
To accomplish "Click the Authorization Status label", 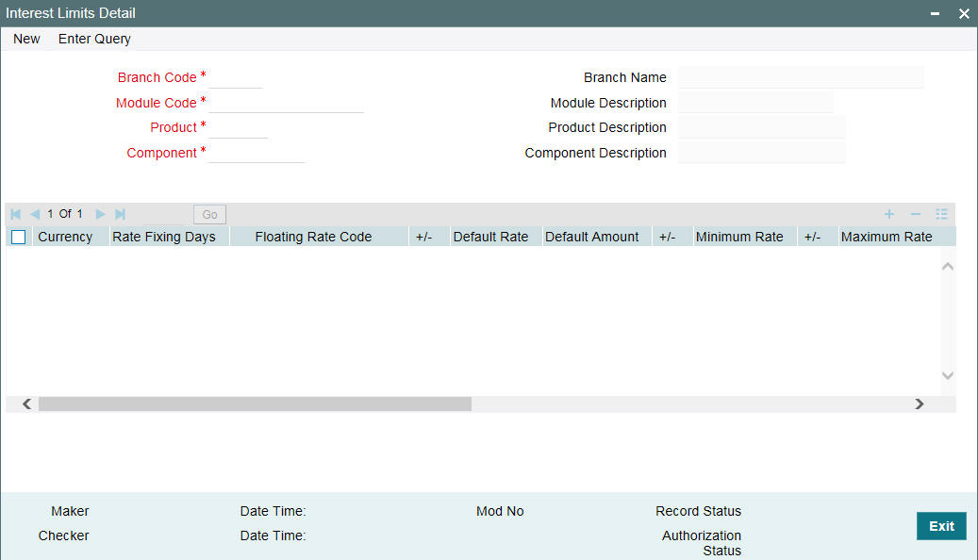I will [702, 543].
